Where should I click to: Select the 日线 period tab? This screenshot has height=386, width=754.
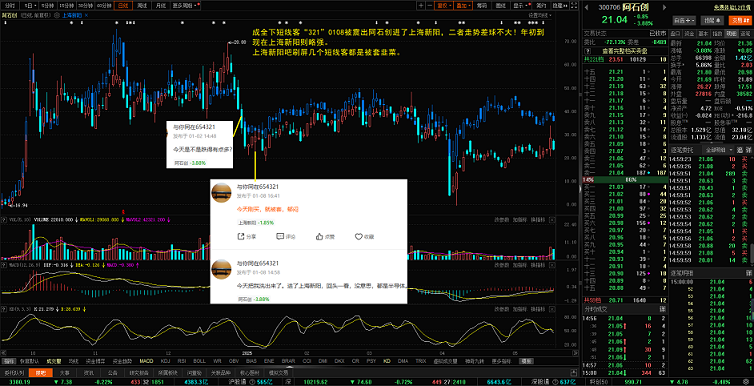(123, 6)
